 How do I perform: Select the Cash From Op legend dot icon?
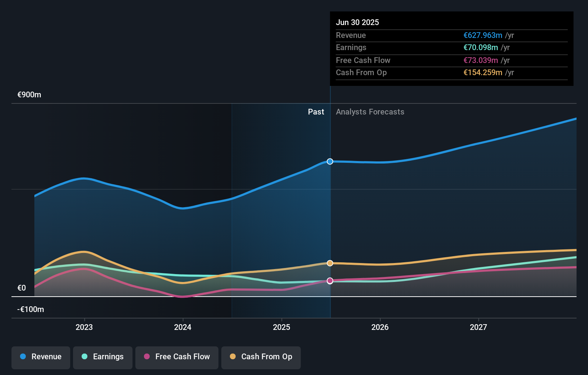point(233,357)
